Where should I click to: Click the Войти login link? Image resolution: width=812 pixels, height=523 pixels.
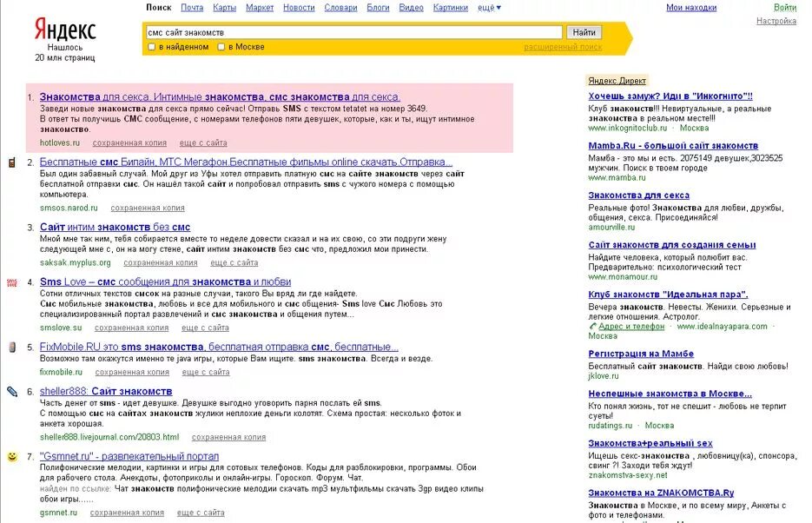(785, 8)
